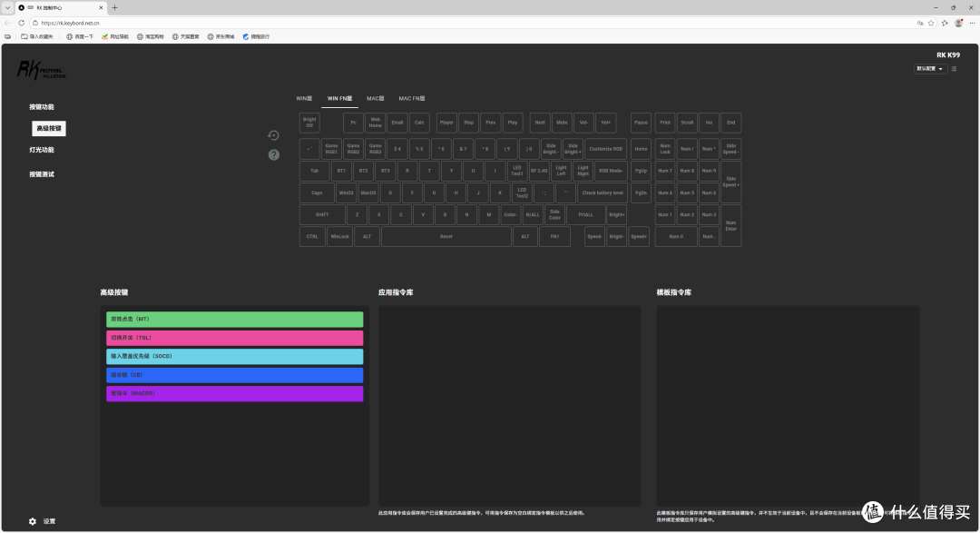Screen dimensions: 980x533
Task: Click the Web Home key
Action: coord(375,123)
